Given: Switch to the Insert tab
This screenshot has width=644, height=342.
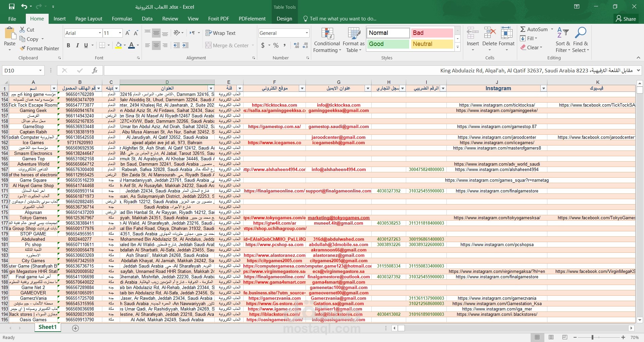Looking at the screenshot, I should coord(60,19).
